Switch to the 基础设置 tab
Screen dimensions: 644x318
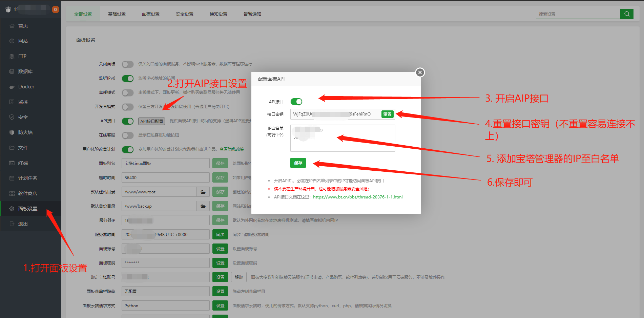(117, 14)
